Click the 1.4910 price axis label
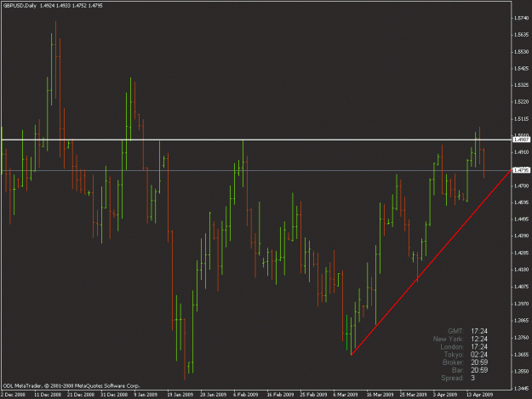Screen dimensions: 532x399 [522, 152]
